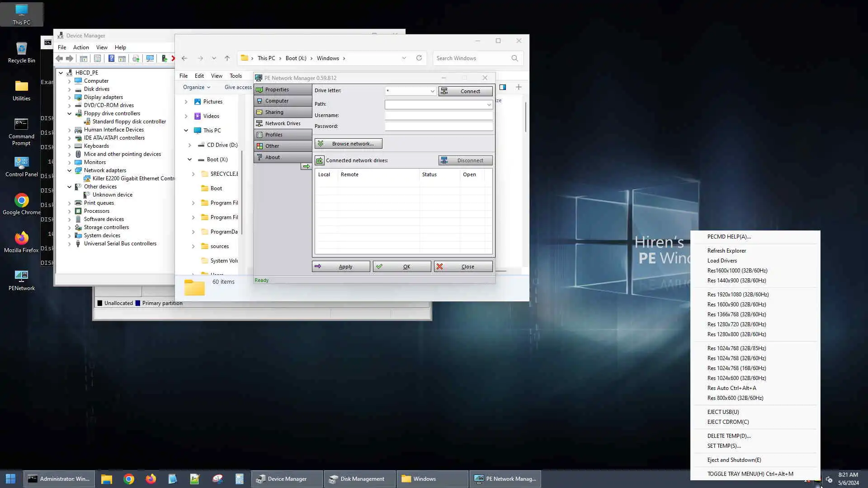Open the Properties tab icon in PE Network Manager
868x488 pixels.
coord(259,89)
